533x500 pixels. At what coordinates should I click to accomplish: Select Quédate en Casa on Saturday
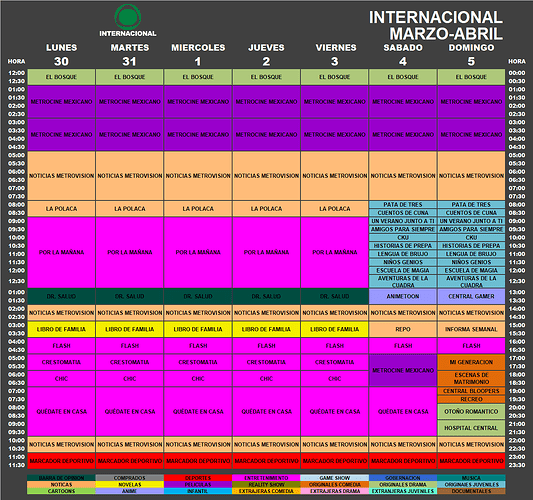[x=403, y=412]
